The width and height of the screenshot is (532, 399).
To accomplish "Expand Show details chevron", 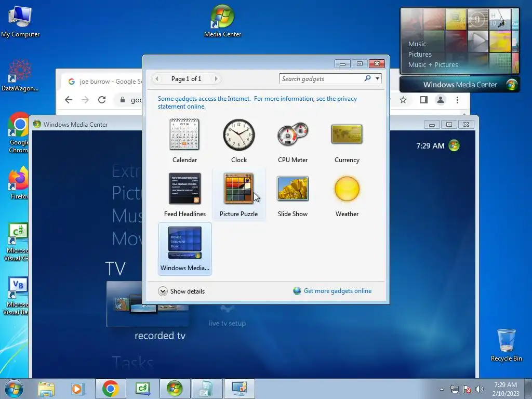I will coord(163,291).
